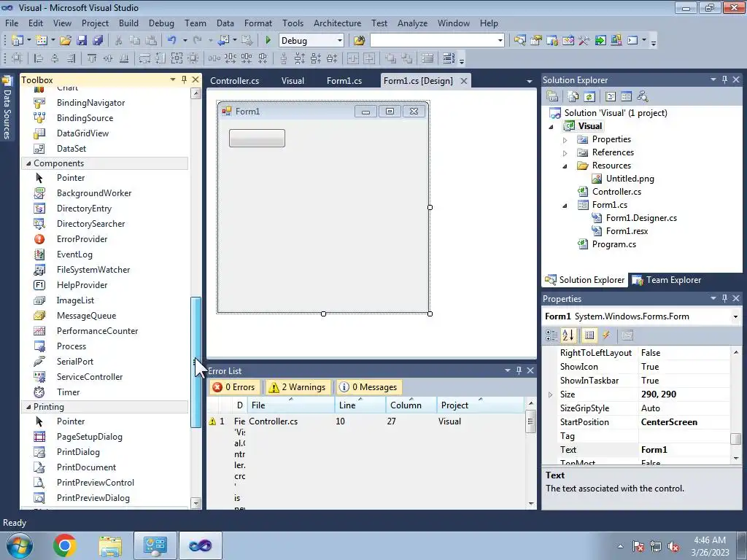747x560 pixels.
Task: Open the Architecture menu
Action: pos(337,23)
